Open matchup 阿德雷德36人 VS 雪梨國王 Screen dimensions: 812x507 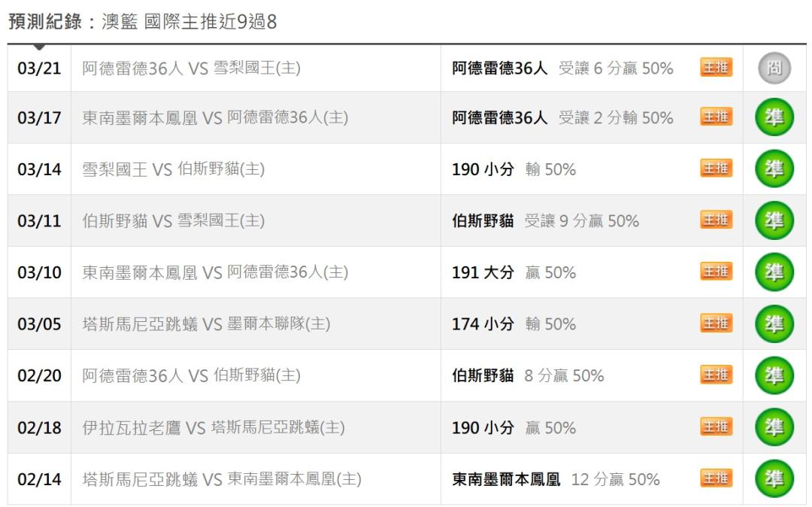tap(191, 68)
